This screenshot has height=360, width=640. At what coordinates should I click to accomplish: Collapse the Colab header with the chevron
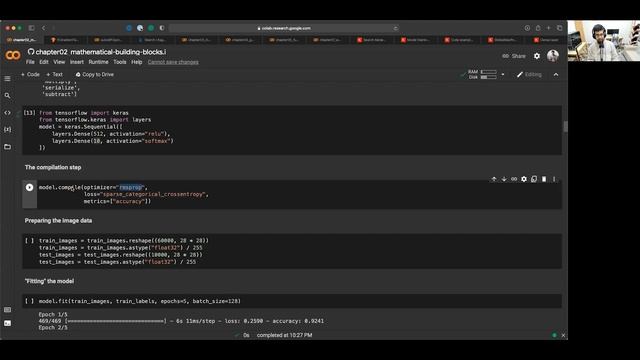556,75
